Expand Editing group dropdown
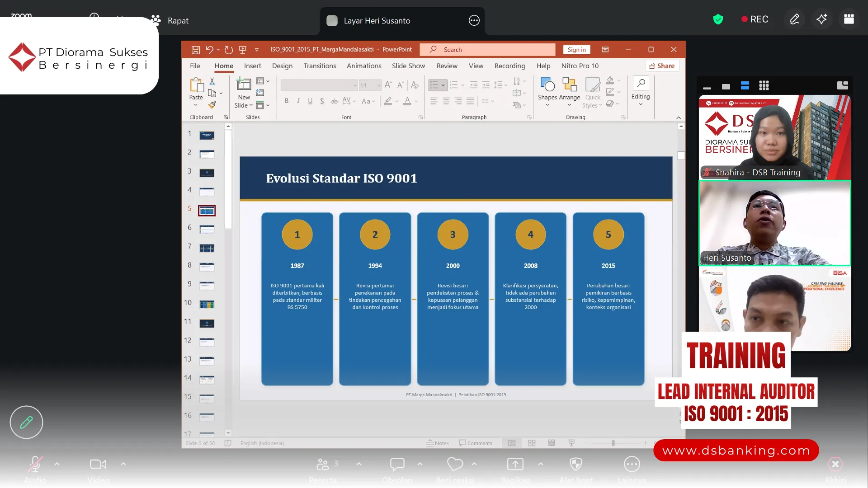 [641, 104]
